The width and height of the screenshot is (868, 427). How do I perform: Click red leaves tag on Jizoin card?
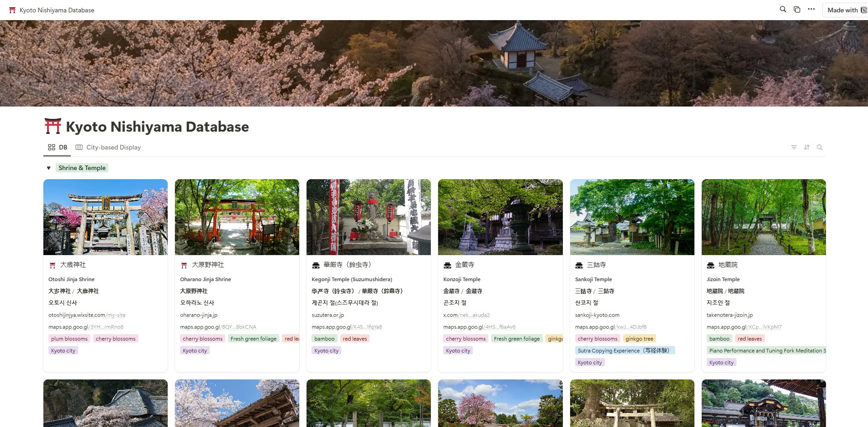750,339
